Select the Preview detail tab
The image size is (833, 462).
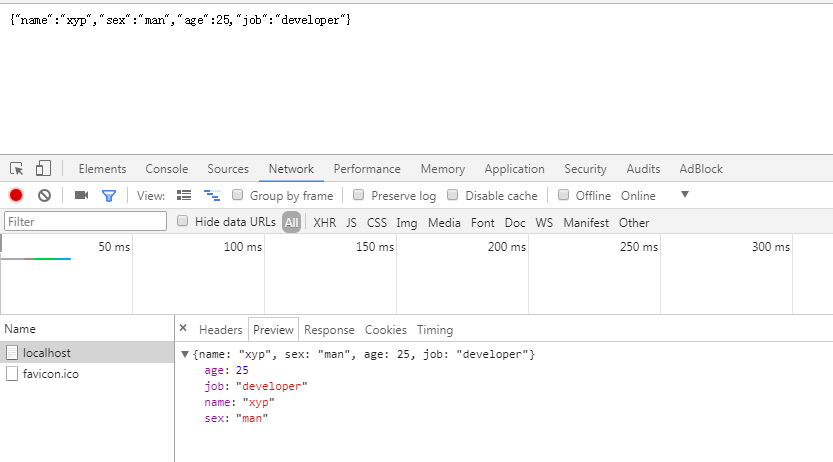(273, 330)
